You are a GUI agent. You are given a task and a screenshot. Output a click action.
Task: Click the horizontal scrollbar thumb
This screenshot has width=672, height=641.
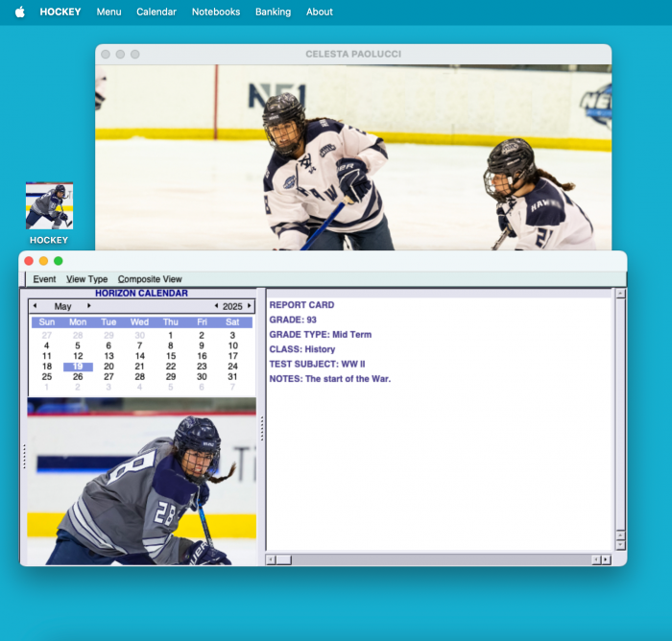click(284, 559)
